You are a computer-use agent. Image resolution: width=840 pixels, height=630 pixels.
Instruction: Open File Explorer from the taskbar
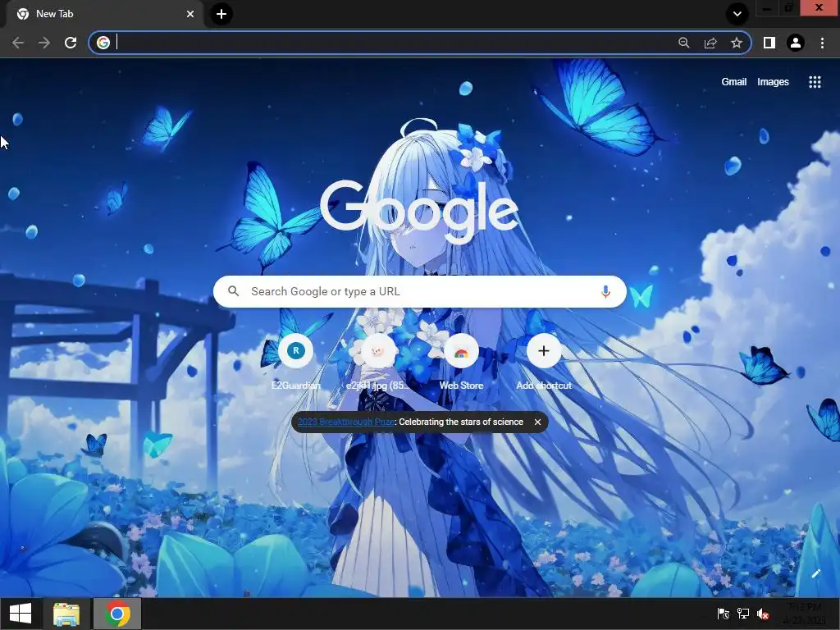(66, 614)
